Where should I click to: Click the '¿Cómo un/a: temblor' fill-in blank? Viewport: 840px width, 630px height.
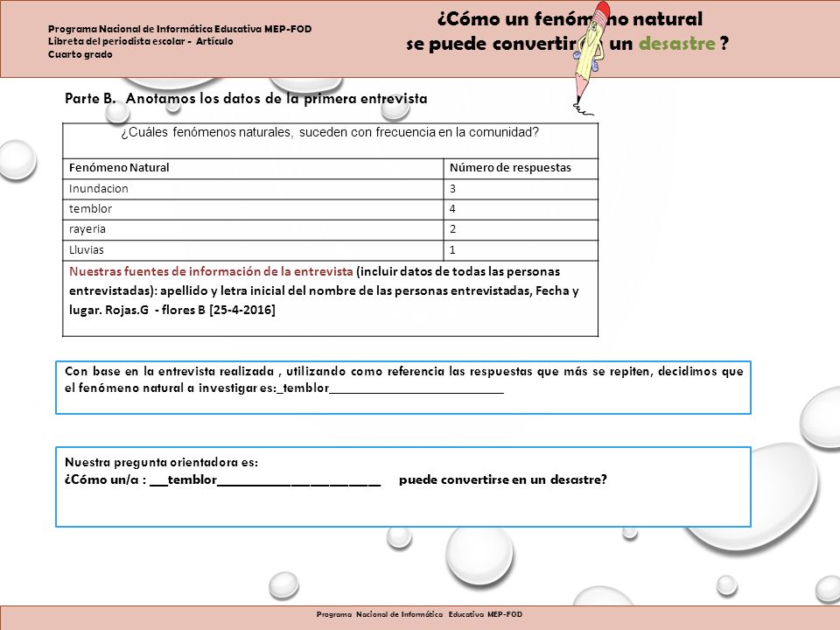[x=265, y=480]
